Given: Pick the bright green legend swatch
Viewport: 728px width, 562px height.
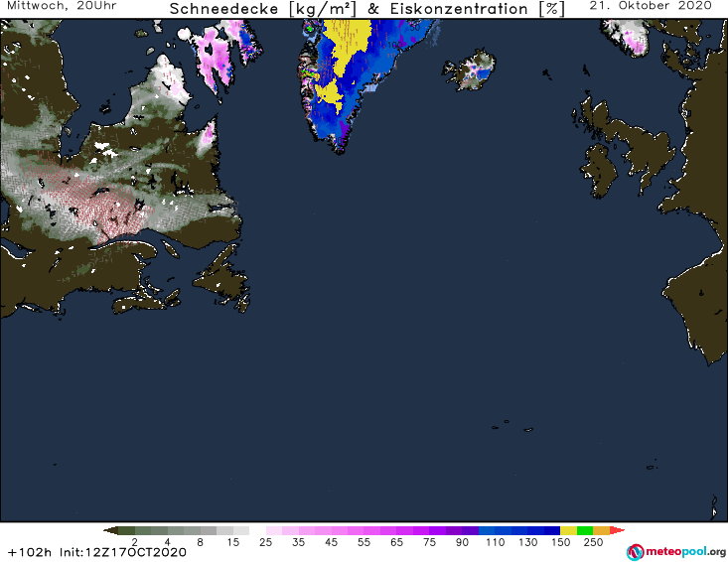Looking at the screenshot, I should [x=585, y=530].
